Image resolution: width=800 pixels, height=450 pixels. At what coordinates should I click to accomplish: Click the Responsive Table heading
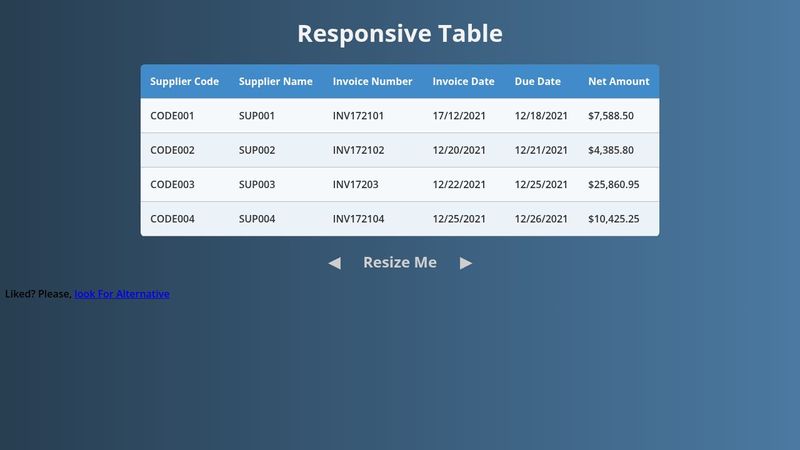400,34
